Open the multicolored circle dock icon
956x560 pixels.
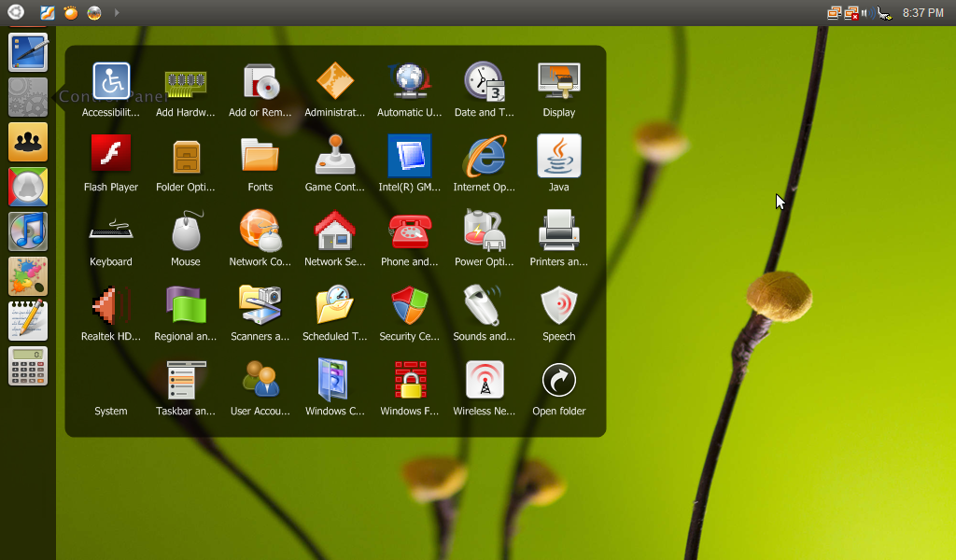(x=28, y=187)
